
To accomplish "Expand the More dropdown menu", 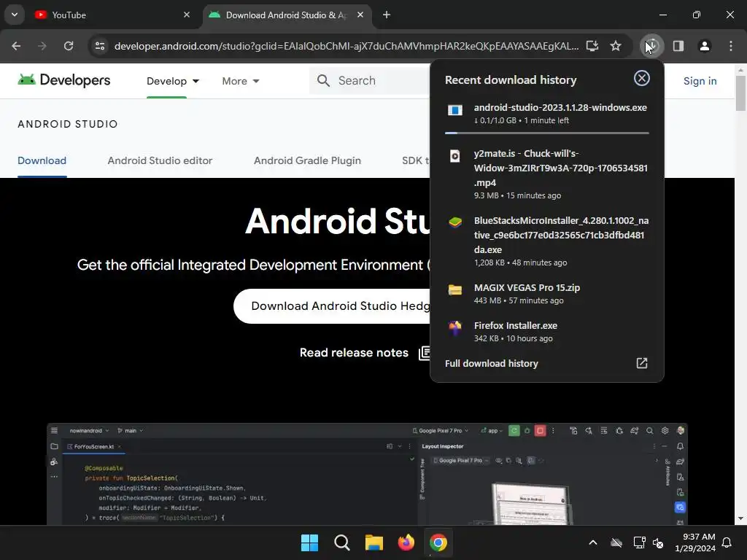I will tap(241, 81).
